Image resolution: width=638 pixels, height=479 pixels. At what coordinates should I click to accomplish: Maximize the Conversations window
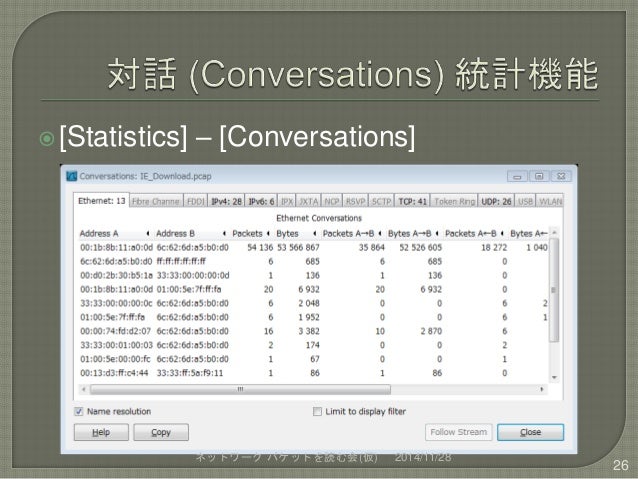point(538,174)
